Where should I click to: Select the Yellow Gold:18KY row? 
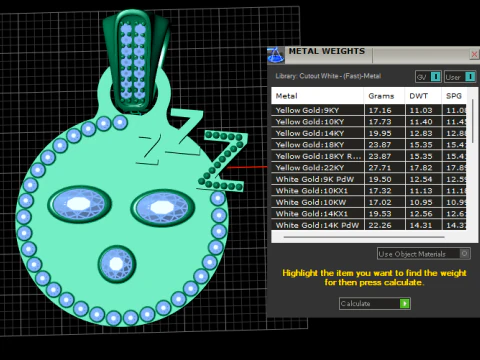tap(369, 145)
